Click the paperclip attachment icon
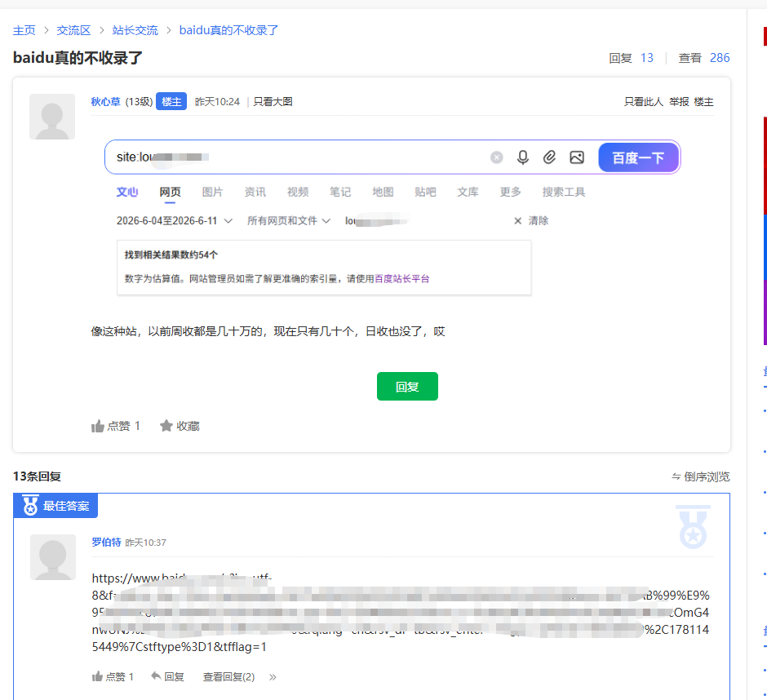 click(549, 157)
